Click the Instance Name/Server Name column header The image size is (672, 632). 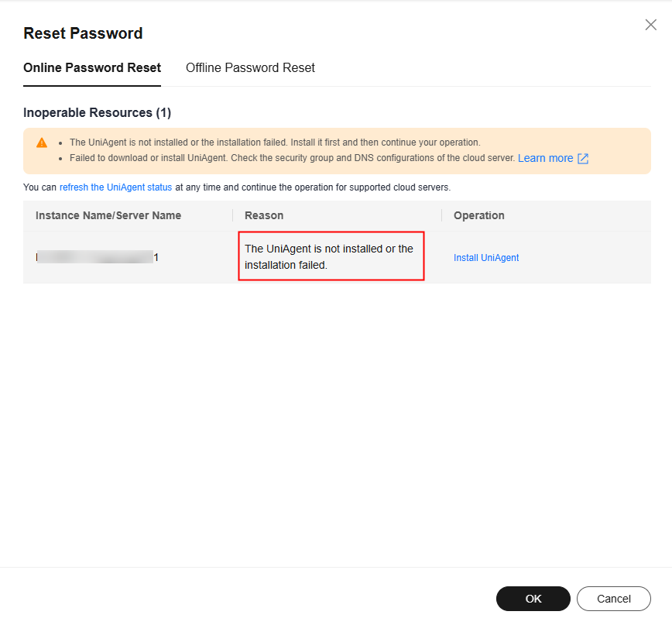(108, 215)
